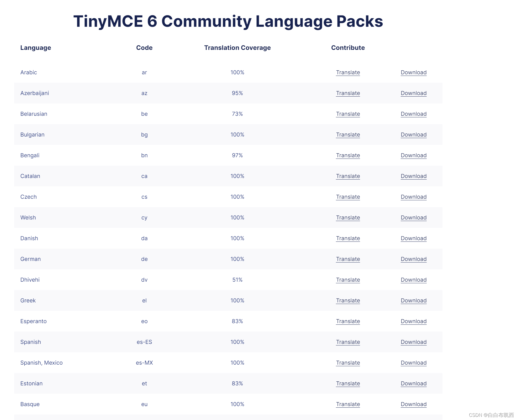The image size is (518, 420).
Task: Click the Translation Coverage column header
Action: click(x=237, y=48)
